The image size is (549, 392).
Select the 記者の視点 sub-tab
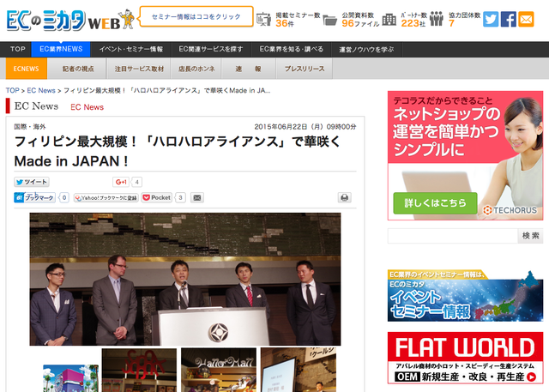pyautogui.click(x=78, y=69)
